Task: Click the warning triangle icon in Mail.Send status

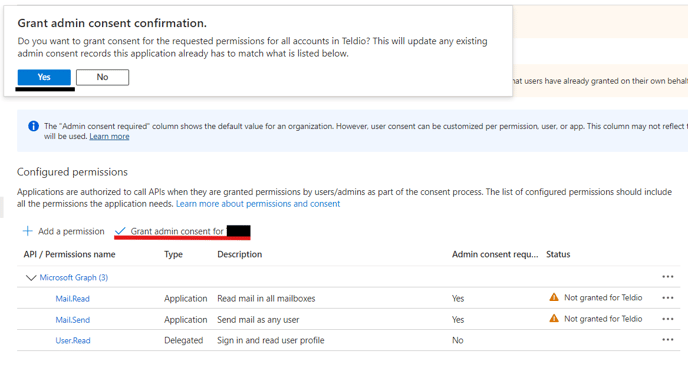Action: (x=554, y=318)
